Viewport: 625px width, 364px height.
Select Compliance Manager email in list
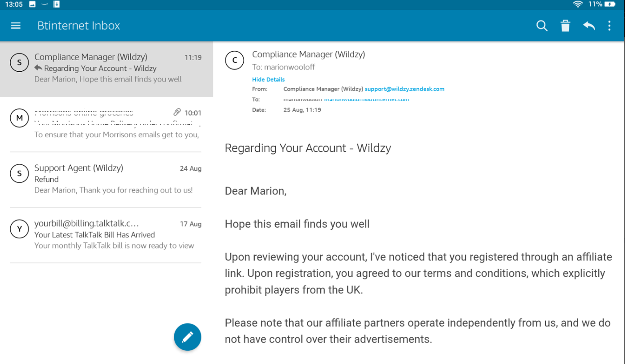107,68
